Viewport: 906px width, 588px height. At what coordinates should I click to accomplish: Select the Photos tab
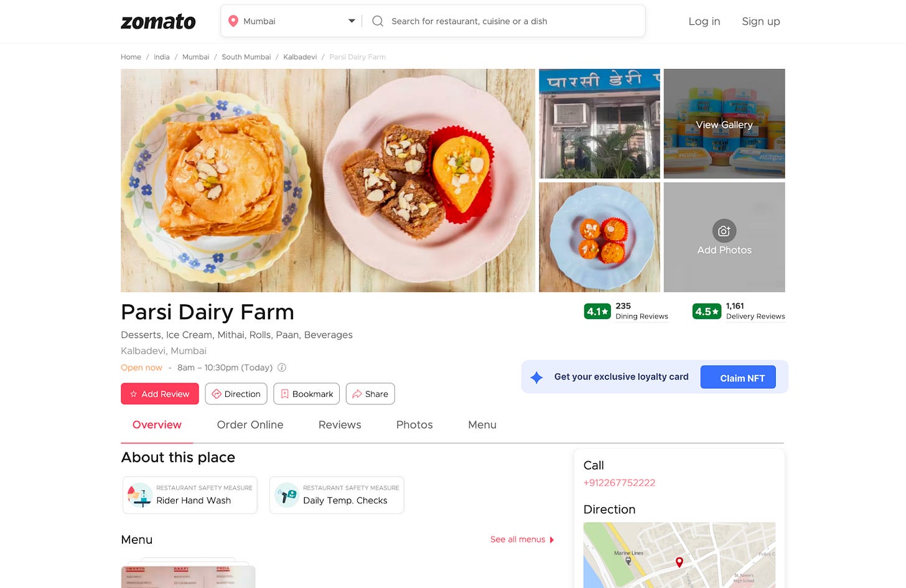point(414,425)
